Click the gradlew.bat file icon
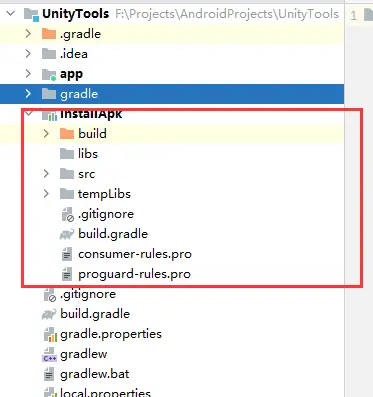 click(49, 374)
